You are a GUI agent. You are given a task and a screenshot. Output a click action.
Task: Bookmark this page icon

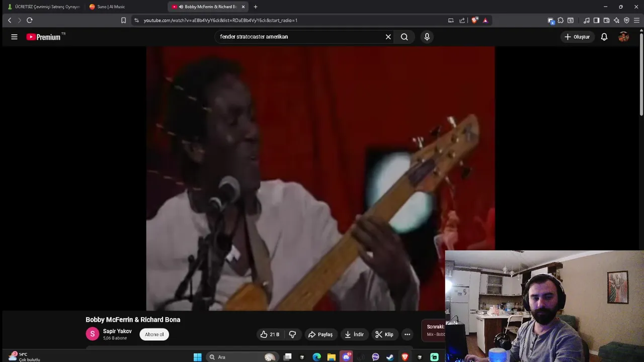pyautogui.click(x=123, y=20)
